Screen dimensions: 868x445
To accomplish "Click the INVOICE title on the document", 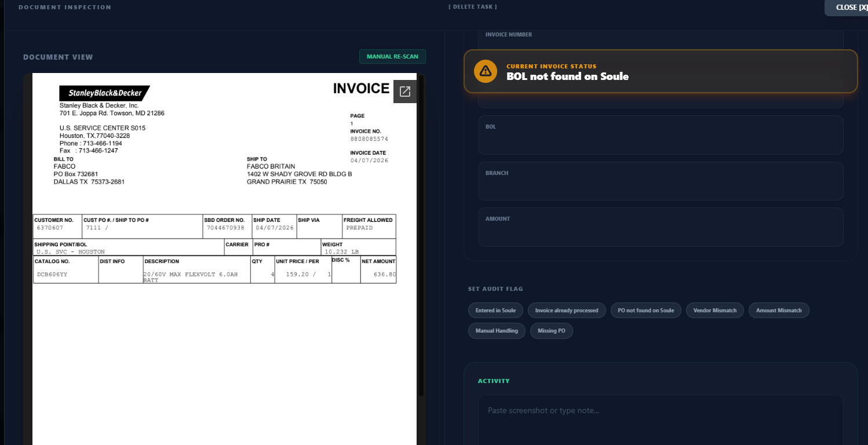I will pyautogui.click(x=361, y=89).
